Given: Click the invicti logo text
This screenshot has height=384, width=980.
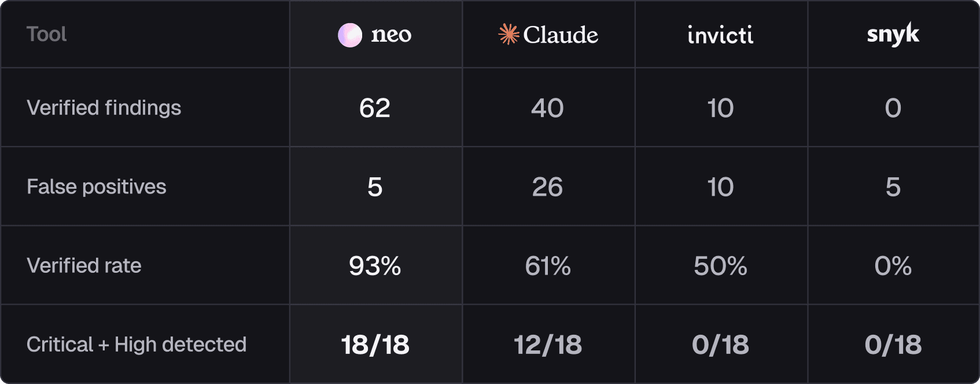Looking at the screenshot, I should pyautogui.click(x=720, y=35).
